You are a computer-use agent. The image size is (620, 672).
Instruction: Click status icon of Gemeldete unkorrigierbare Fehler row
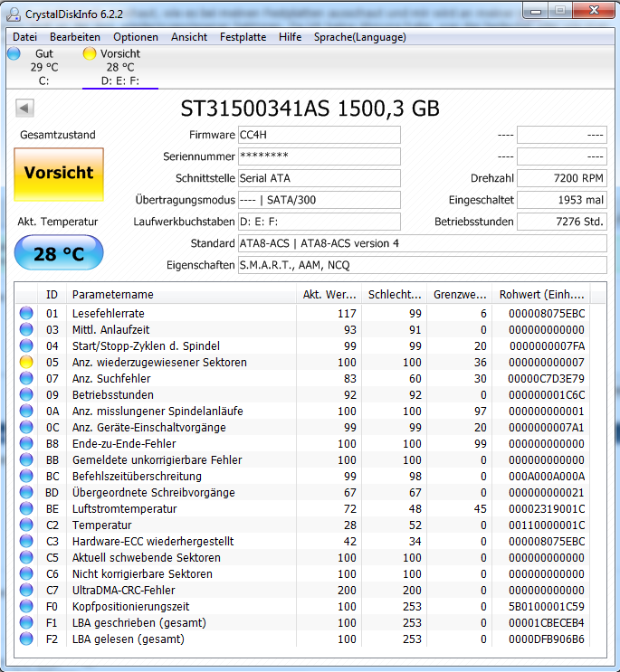click(26, 459)
